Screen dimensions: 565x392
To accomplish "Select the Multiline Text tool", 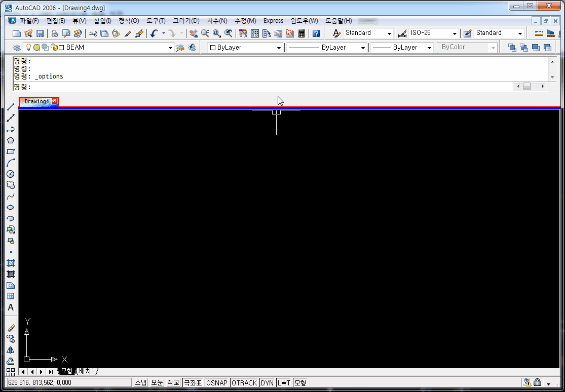I will click(x=11, y=308).
